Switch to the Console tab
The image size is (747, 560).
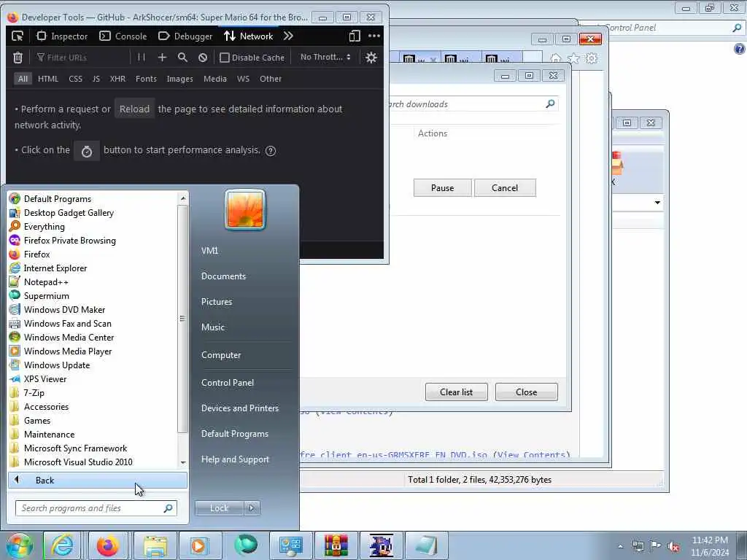coord(123,36)
